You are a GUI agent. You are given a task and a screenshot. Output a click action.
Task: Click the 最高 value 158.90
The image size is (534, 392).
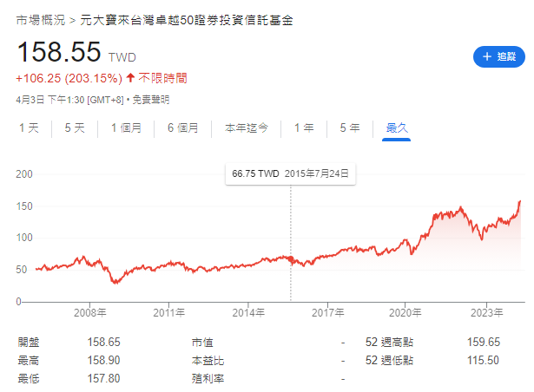click(103, 361)
